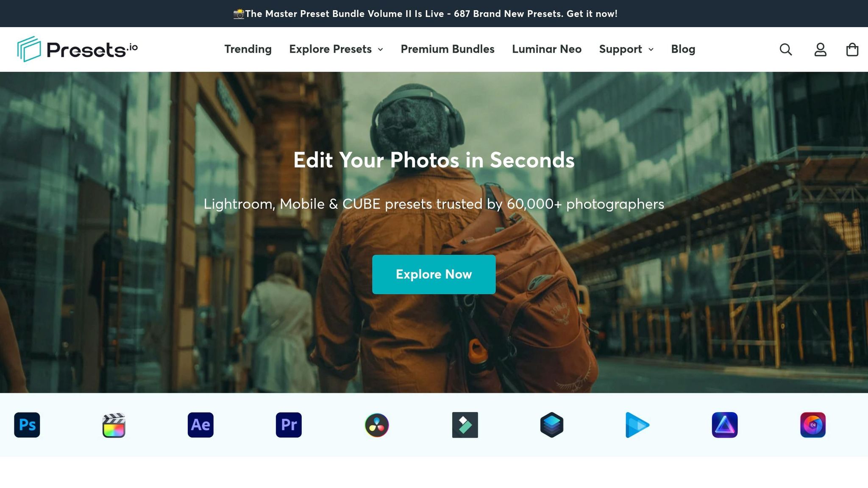
Task: Click the Premiere Pro icon
Action: [x=288, y=425]
